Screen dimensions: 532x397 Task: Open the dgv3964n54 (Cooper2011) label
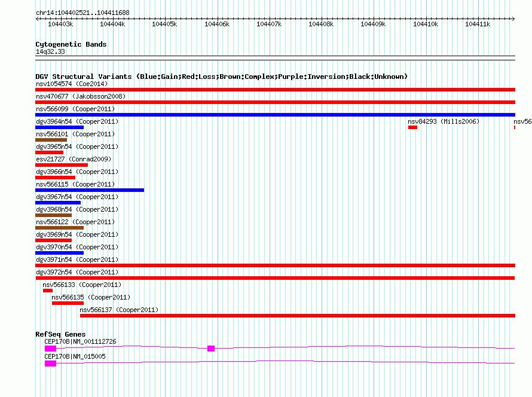coord(77,121)
